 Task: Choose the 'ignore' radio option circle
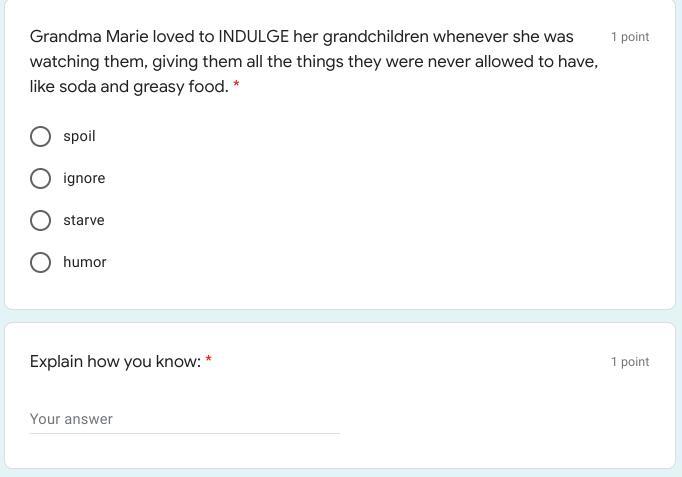click(x=41, y=178)
